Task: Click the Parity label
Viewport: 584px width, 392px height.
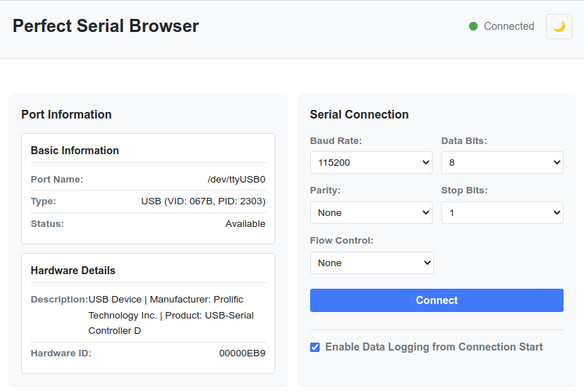Action: 325,191
